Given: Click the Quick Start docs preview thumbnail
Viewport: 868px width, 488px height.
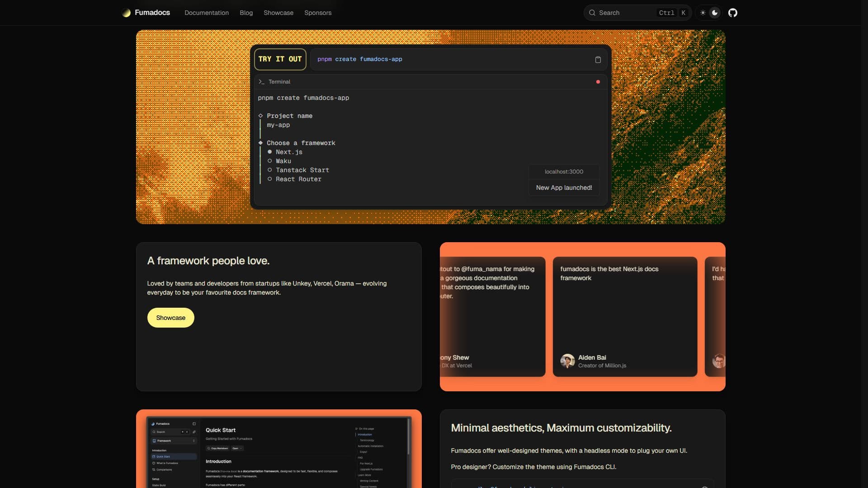Looking at the screenshot, I should [x=279, y=452].
